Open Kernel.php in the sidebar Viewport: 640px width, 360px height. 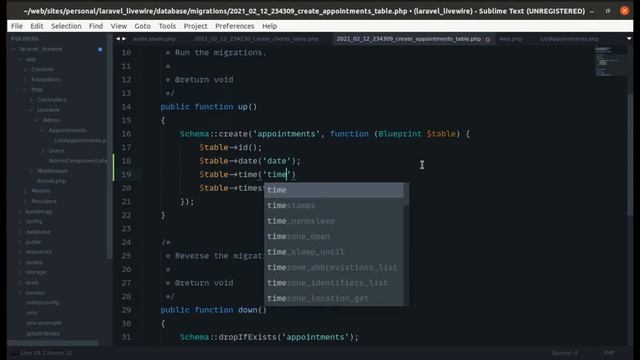pos(51,181)
